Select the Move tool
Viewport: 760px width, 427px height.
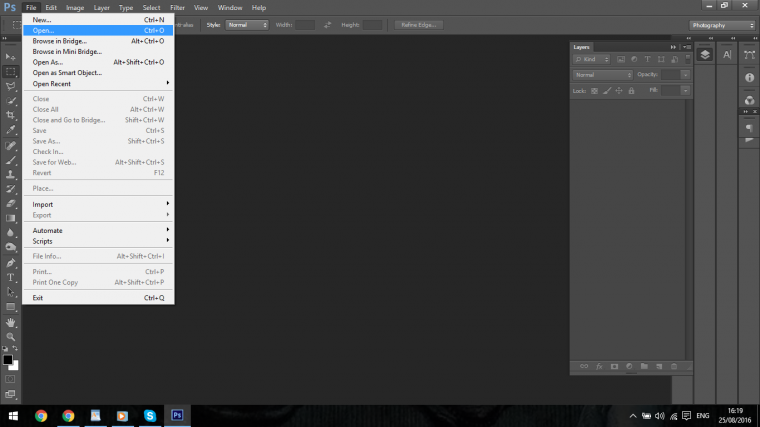point(10,57)
